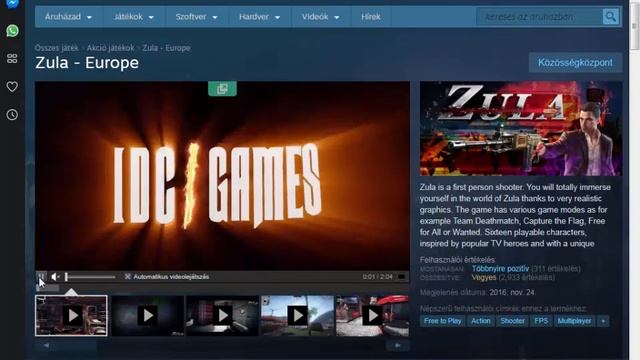Pause the trailer video

(x=42, y=277)
